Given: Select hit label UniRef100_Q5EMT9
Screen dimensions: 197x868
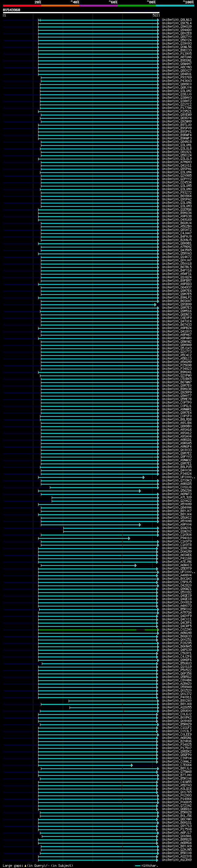Looking at the screenshot, I should tap(177, 568).
